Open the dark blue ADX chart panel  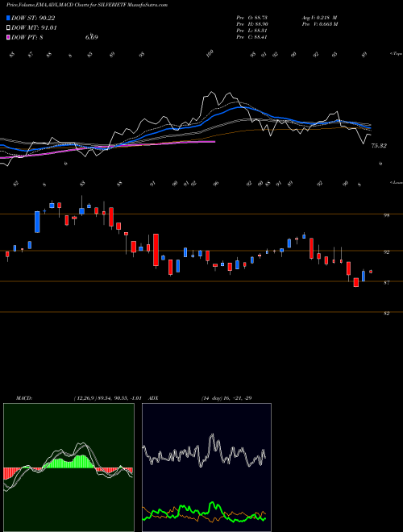click(x=206, y=468)
